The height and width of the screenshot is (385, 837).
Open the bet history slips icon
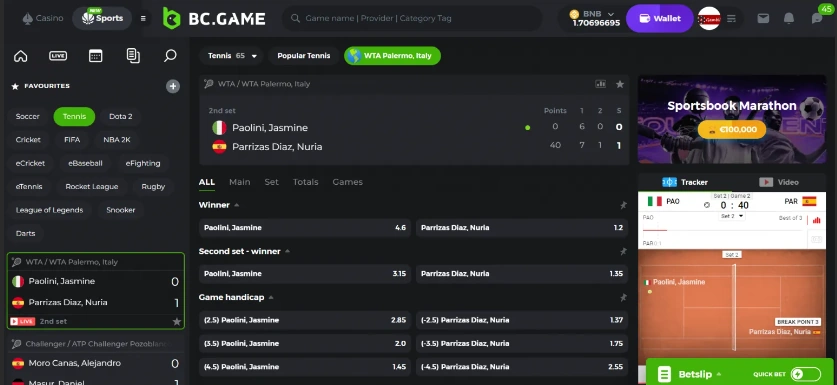coord(133,56)
